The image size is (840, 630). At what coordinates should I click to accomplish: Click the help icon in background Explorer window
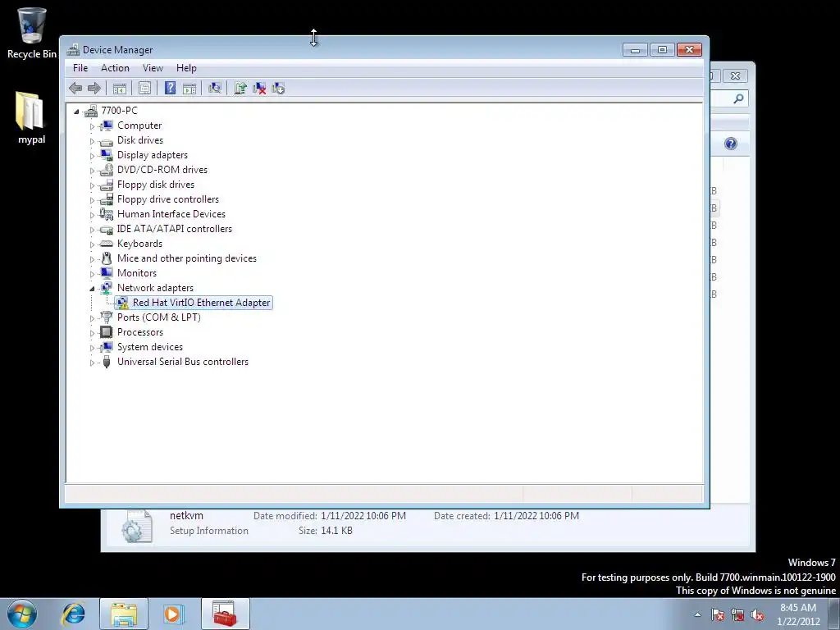tap(731, 144)
